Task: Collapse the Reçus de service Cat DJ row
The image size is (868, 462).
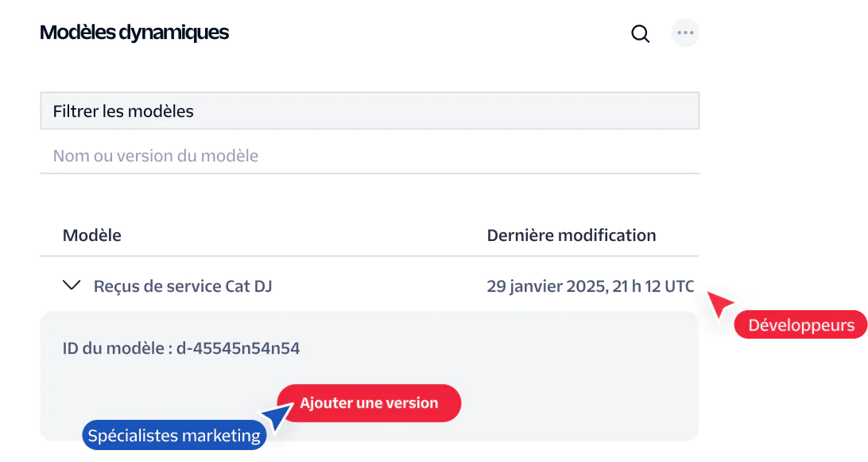Action: click(72, 285)
